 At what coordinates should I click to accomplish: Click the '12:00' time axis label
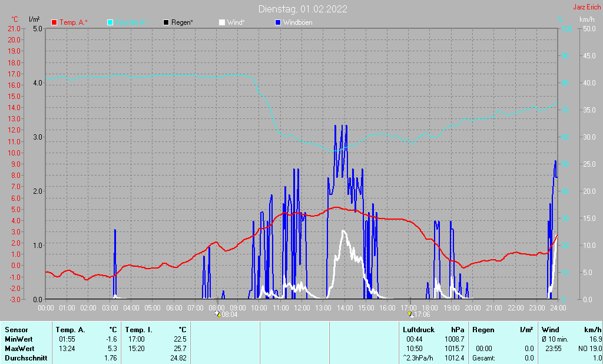(302, 308)
